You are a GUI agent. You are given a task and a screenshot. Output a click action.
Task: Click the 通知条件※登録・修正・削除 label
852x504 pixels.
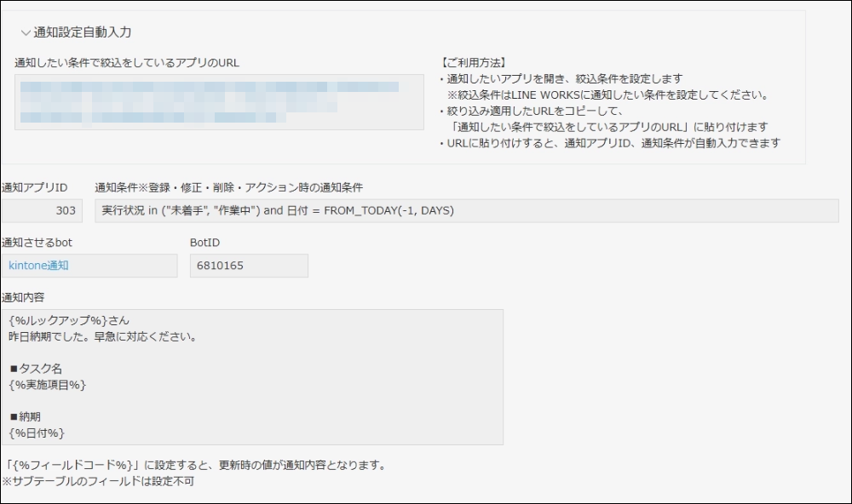click(x=228, y=188)
